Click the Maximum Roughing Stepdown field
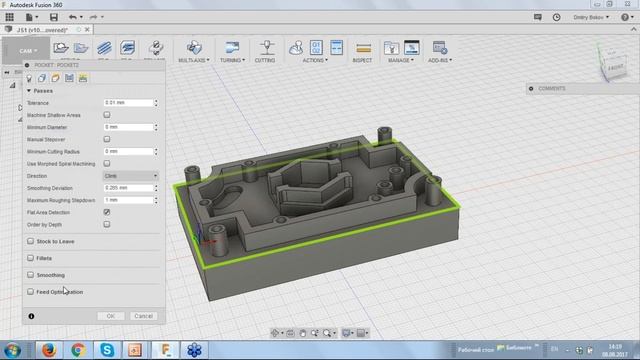Viewport: 640px width, 360px height. coord(128,200)
